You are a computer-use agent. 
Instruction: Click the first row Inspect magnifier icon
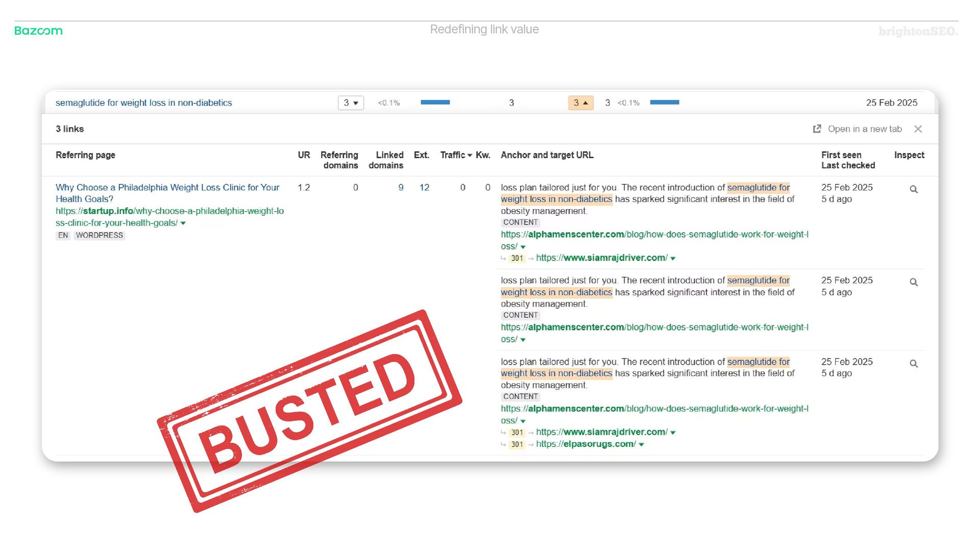click(x=914, y=189)
